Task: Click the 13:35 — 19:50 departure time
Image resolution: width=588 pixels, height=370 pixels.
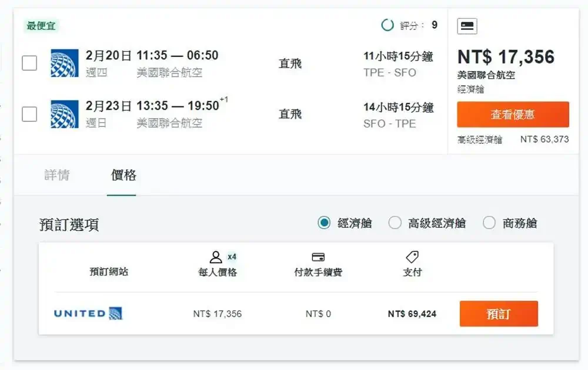Action: coord(178,106)
